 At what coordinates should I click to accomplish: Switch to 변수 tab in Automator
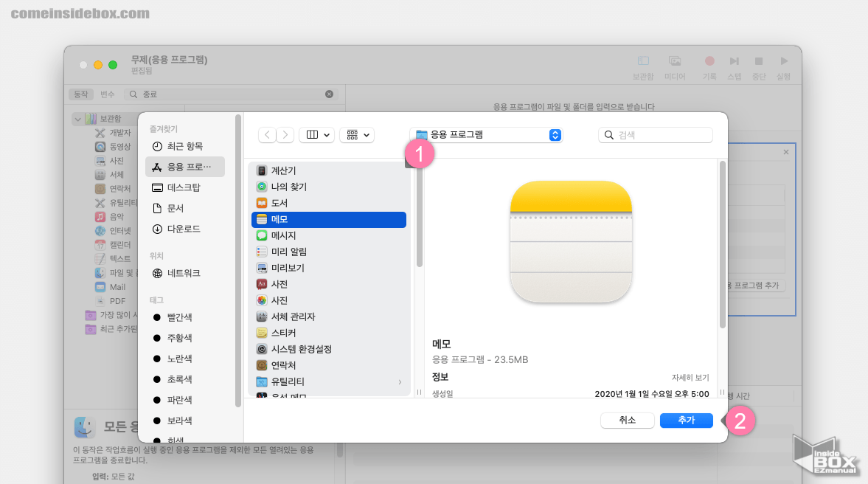[108, 94]
